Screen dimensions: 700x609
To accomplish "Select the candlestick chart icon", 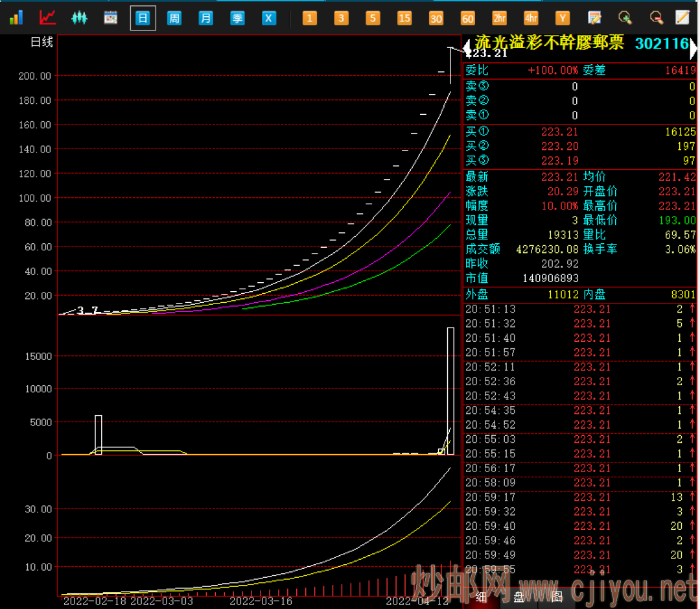I will point(79,18).
